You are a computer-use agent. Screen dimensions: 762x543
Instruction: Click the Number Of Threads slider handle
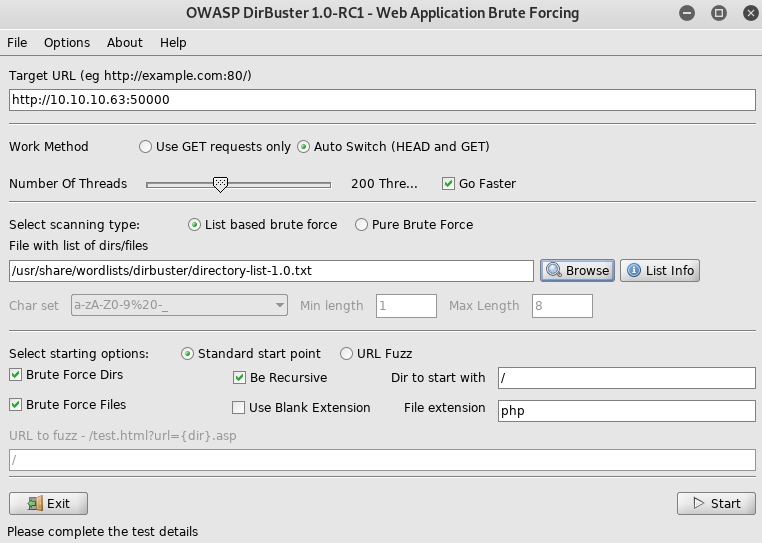click(x=220, y=184)
